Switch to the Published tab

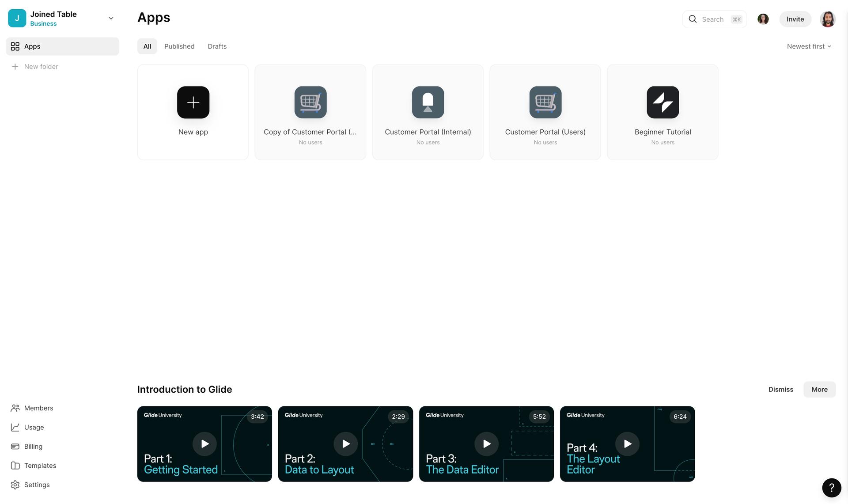tap(179, 46)
